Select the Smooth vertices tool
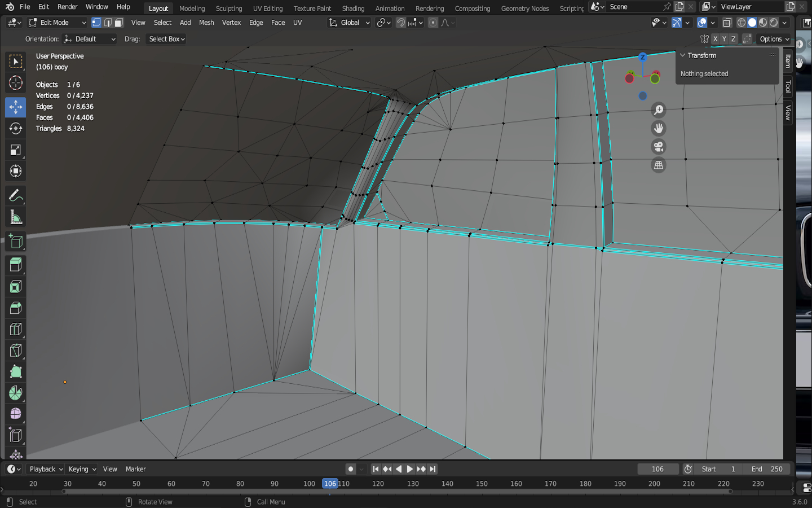This screenshot has height=508, width=812. [16, 414]
